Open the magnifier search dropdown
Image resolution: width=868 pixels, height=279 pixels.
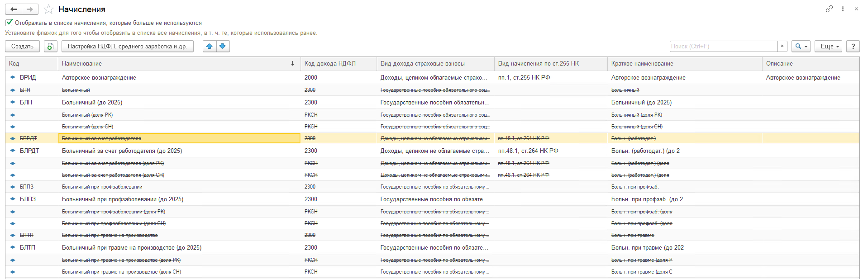[801, 46]
